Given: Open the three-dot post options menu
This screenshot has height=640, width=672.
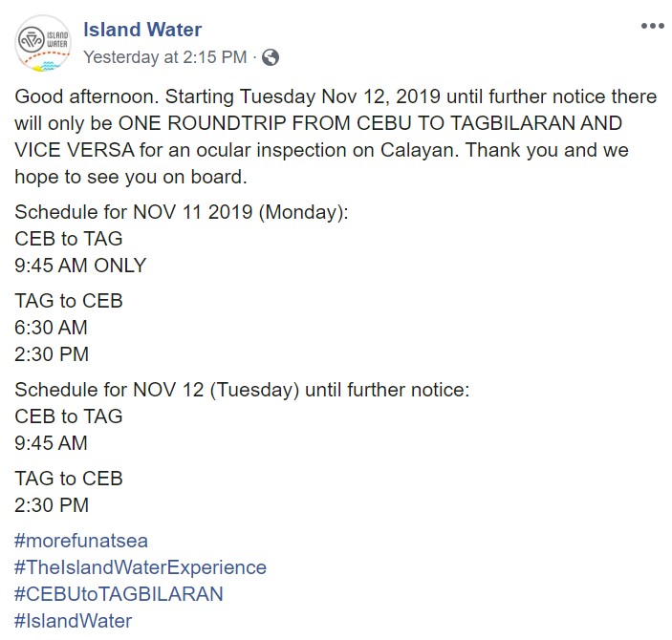Looking at the screenshot, I should click(x=652, y=26).
